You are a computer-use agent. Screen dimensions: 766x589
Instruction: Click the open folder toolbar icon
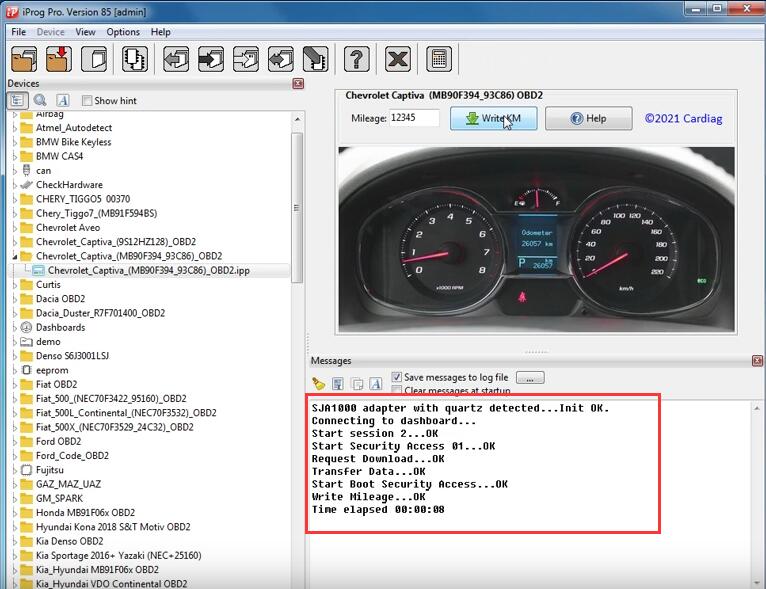24,59
